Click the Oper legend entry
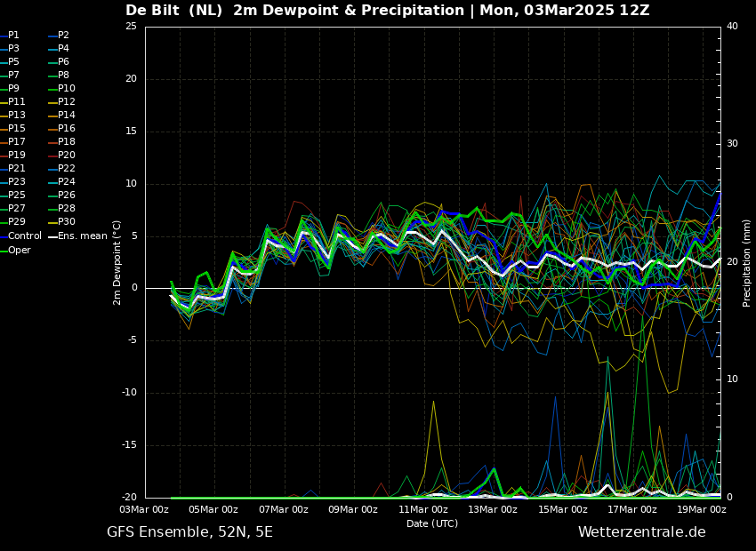 (15, 250)
